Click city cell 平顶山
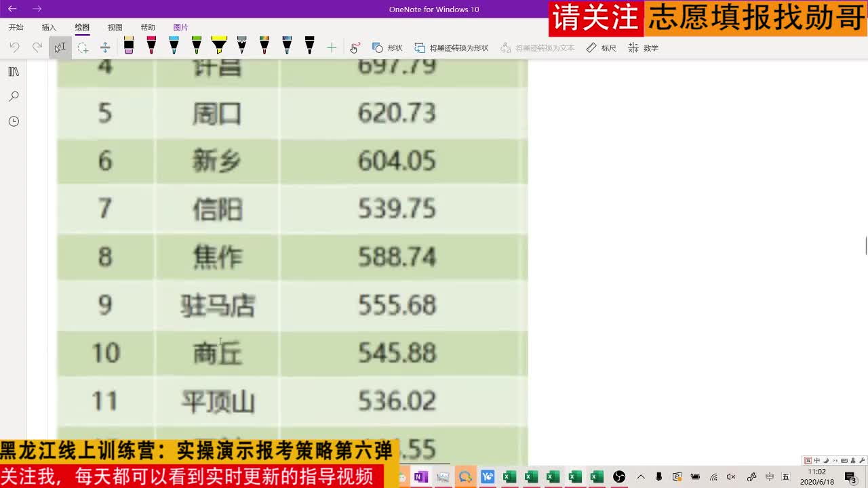This screenshot has height=488, width=868. click(x=217, y=402)
